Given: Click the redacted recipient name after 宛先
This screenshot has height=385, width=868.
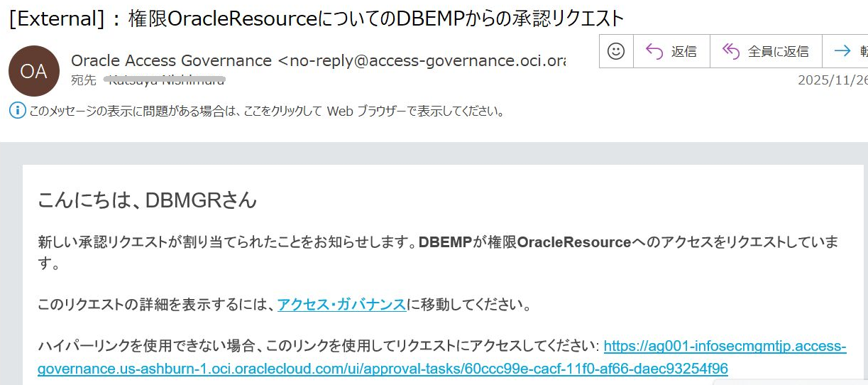Looking at the screenshot, I should point(166,80).
